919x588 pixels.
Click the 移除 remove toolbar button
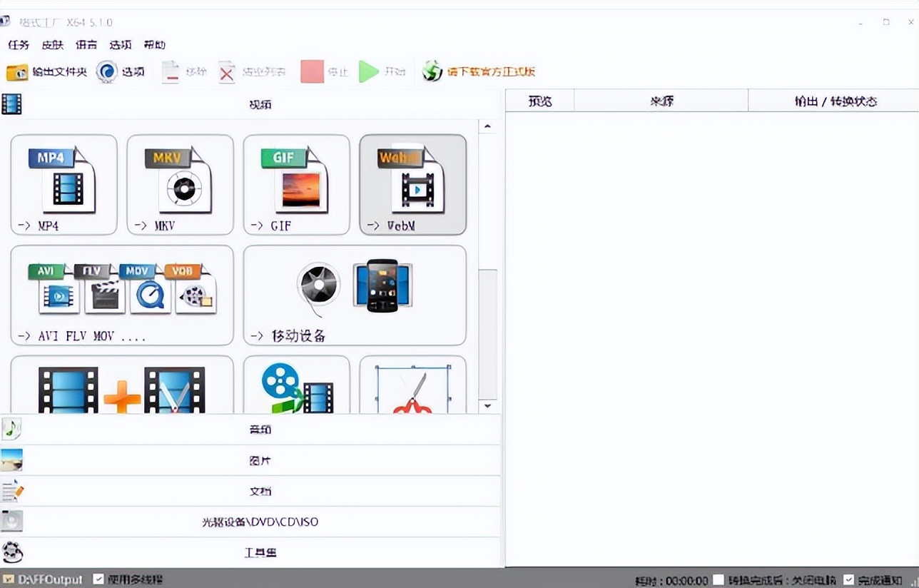184,71
